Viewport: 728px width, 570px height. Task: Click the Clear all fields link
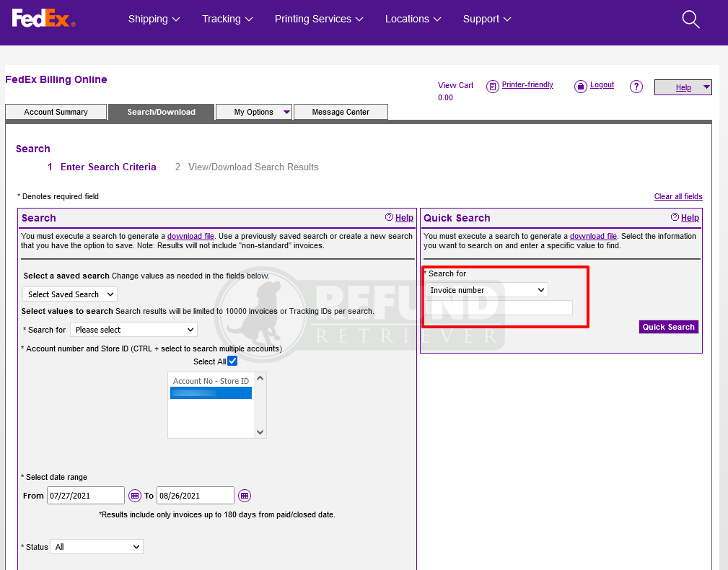678,196
